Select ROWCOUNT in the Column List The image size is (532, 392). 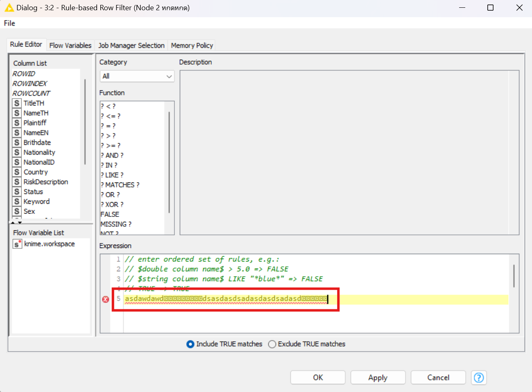point(31,93)
